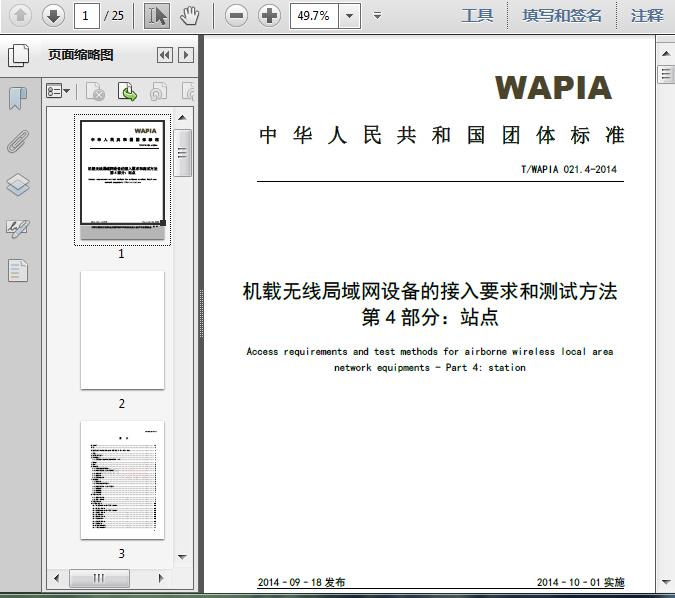Open the Attachments paperclip panel
Image resolution: width=675 pixels, height=598 pixels.
click(x=18, y=141)
